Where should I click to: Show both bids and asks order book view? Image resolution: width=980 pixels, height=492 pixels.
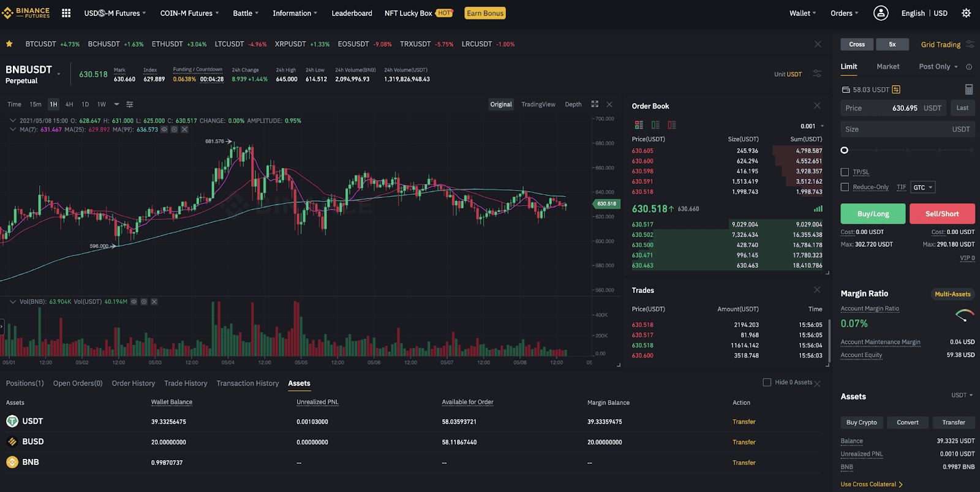639,125
